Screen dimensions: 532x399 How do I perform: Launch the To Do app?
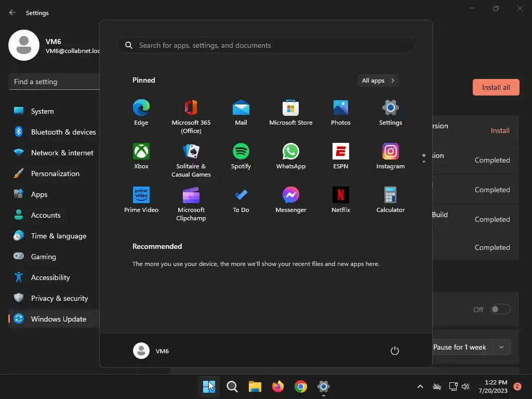tap(241, 200)
